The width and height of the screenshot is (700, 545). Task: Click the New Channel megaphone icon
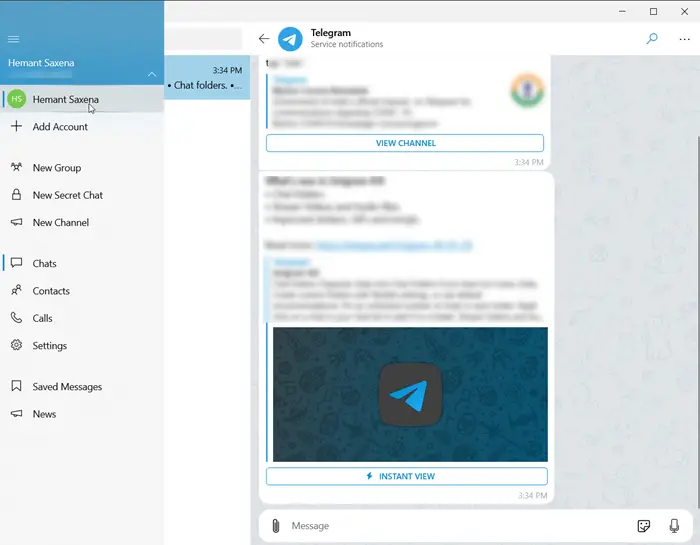click(x=16, y=222)
